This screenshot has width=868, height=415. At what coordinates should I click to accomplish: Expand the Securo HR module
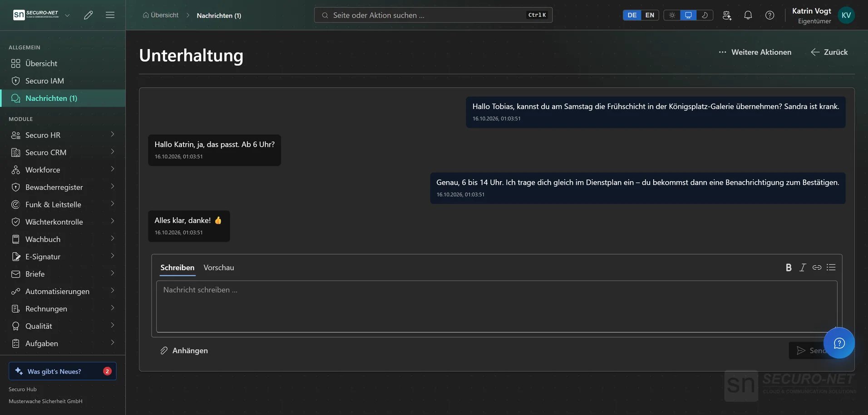point(63,135)
